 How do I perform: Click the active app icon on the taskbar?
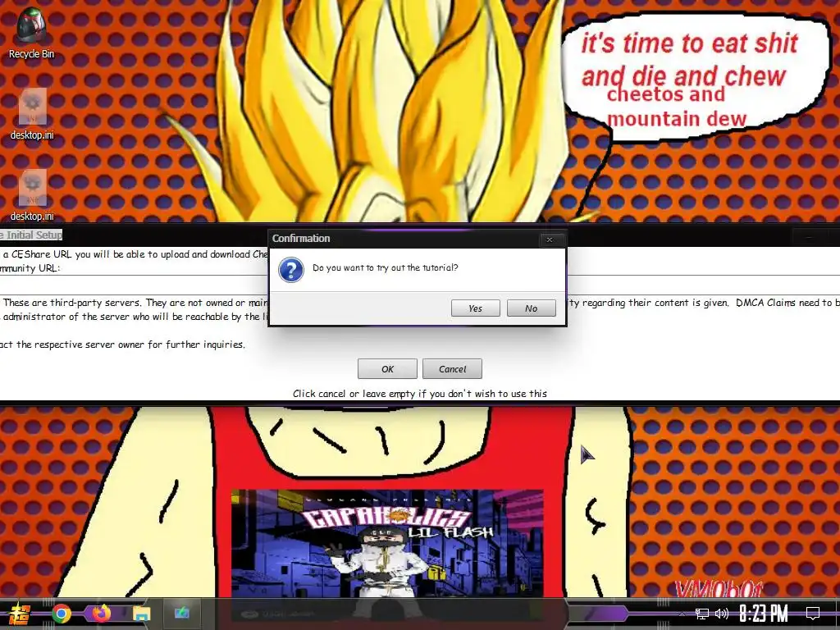click(181, 612)
